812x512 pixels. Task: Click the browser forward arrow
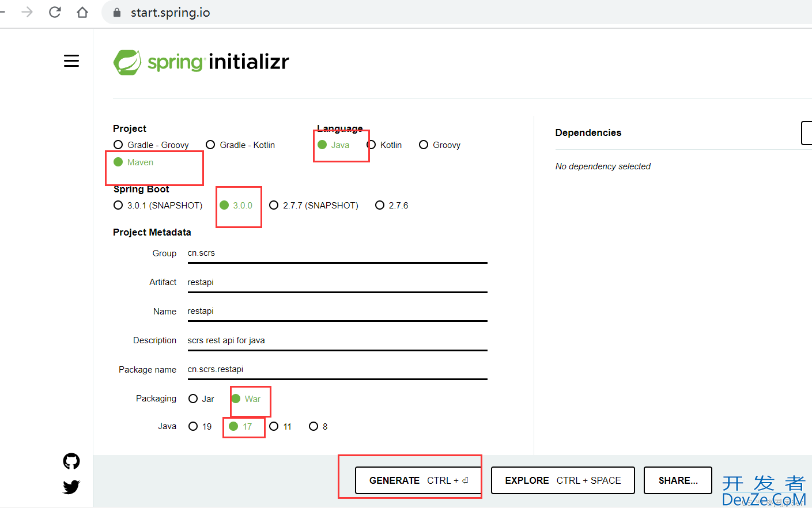[x=27, y=12]
